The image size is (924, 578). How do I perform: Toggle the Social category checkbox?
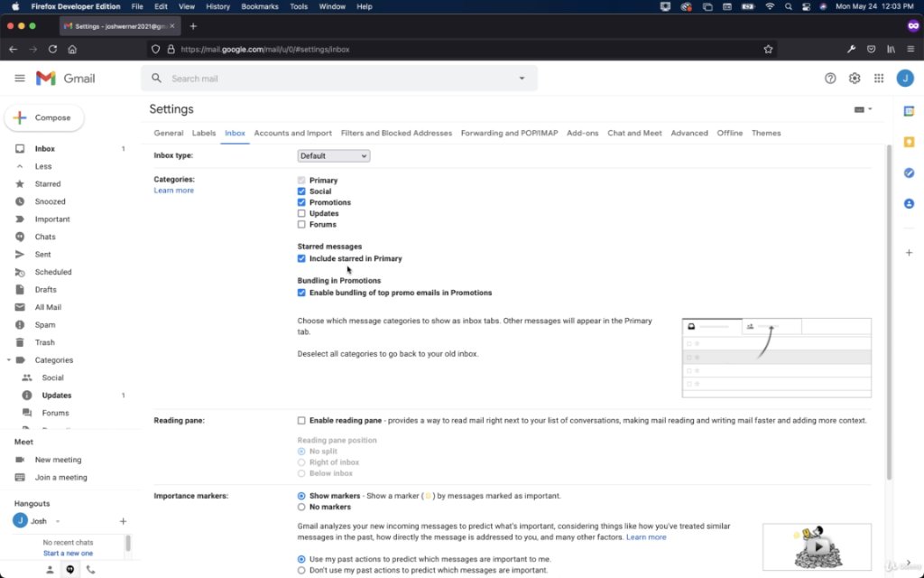(x=301, y=191)
